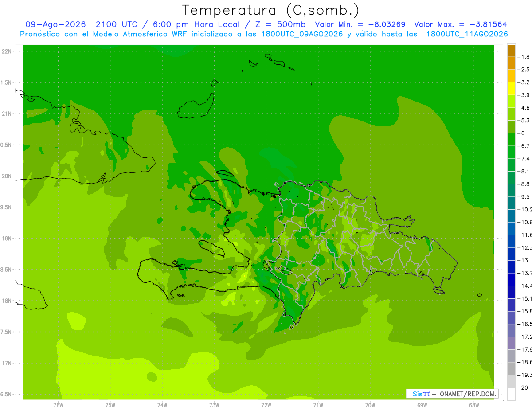Screen dimensions: 532x411
Task: Click the '-20' colorbar label
Action: [x=524, y=388]
